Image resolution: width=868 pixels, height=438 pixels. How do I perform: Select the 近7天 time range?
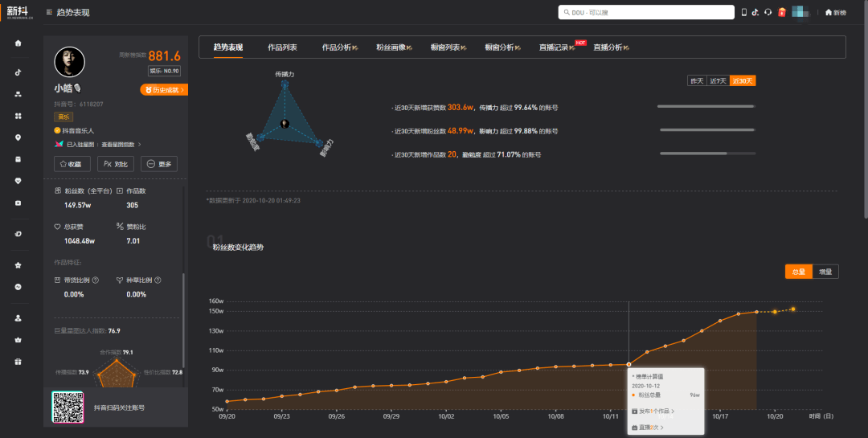tap(717, 81)
